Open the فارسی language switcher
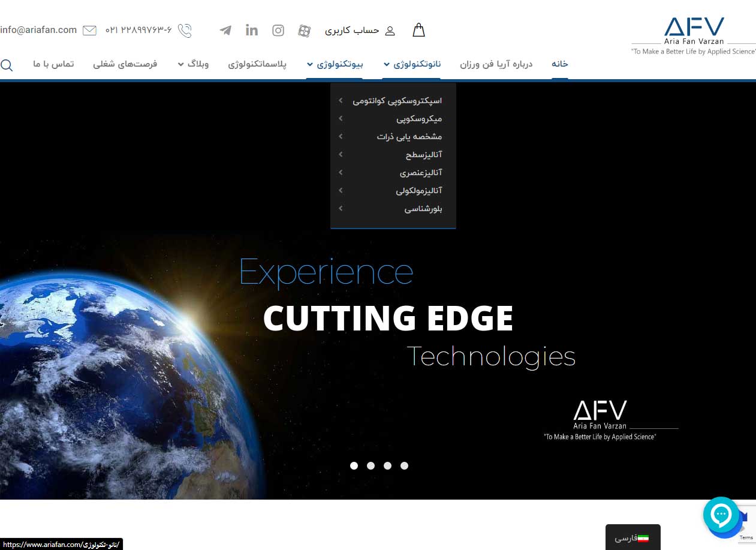The width and height of the screenshot is (756, 550). click(632, 538)
